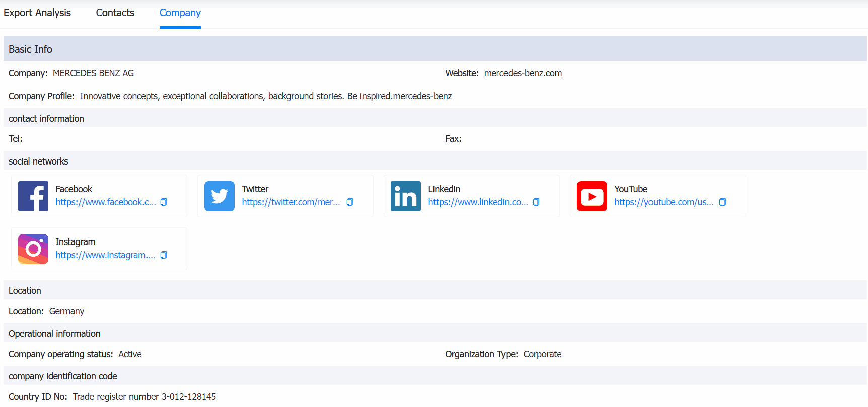This screenshot has height=407, width=868.
Task: Copy the Facebook URL with copy icon
Action: pos(164,202)
